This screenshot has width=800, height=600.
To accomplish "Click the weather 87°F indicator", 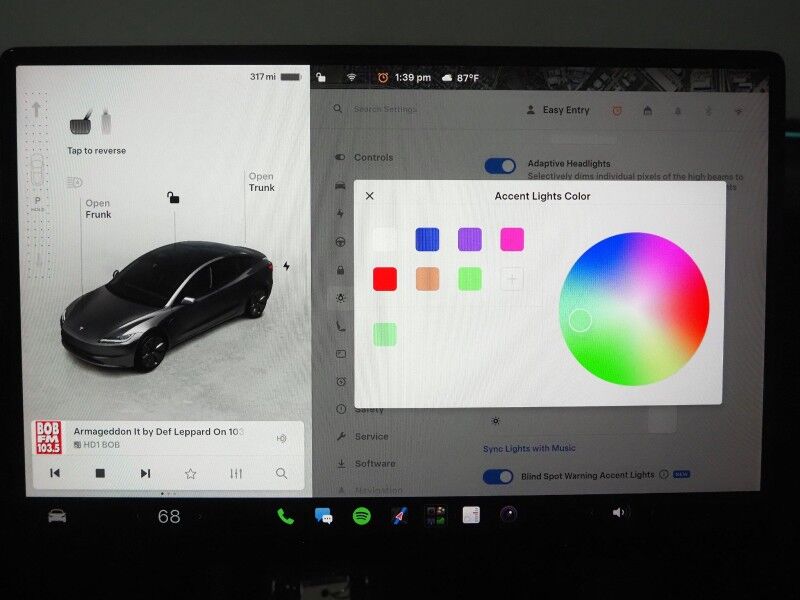I will [461, 78].
